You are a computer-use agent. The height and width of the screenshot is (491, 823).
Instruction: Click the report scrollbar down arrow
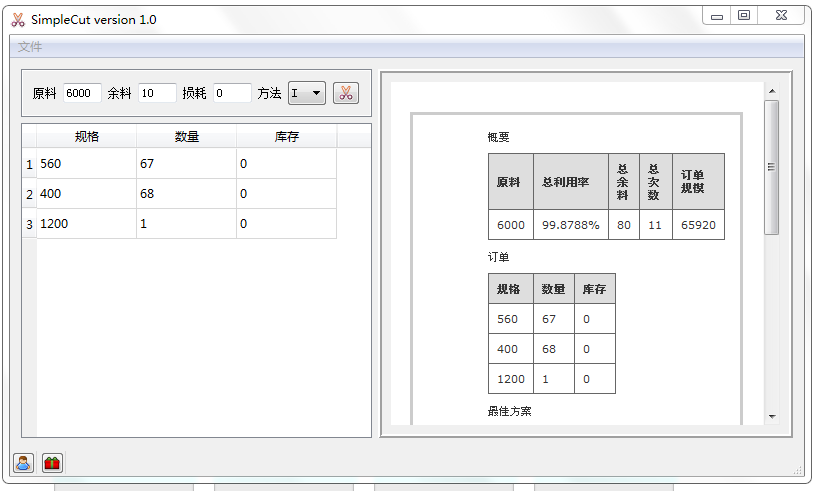coord(772,417)
